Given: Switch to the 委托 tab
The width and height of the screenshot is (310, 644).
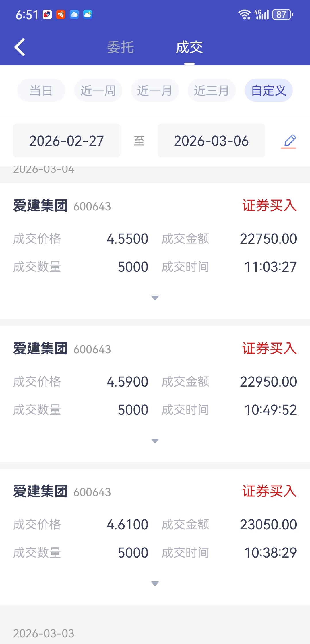Looking at the screenshot, I should (x=121, y=47).
